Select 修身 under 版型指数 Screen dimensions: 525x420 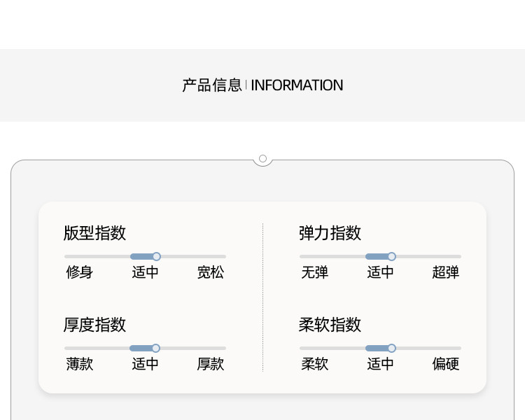pyautogui.click(x=79, y=273)
